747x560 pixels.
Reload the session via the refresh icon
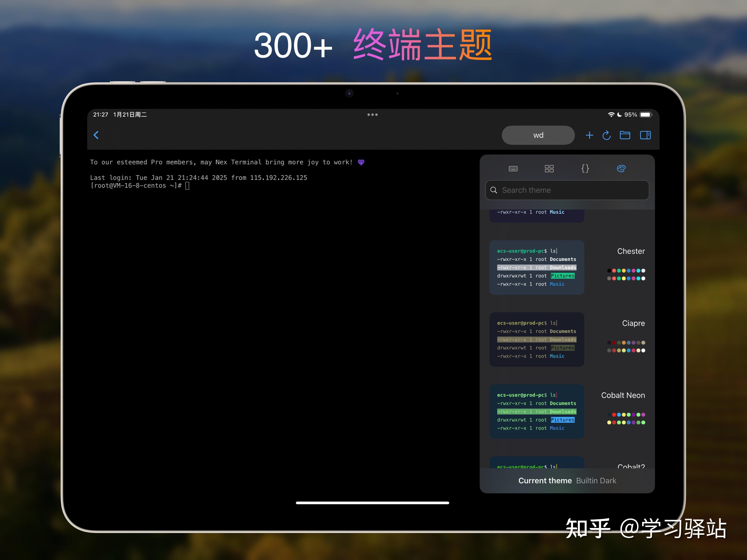point(606,135)
